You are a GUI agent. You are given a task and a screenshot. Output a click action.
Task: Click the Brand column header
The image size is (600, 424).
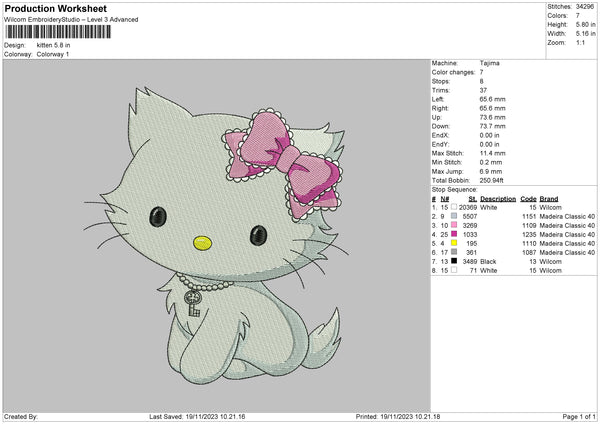coord(549,199)
